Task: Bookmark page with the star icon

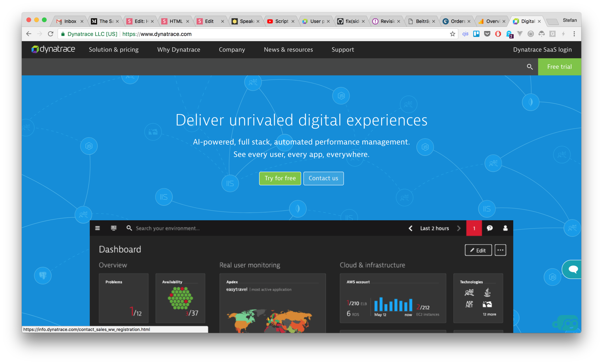Action: click(x=453, y=34)
